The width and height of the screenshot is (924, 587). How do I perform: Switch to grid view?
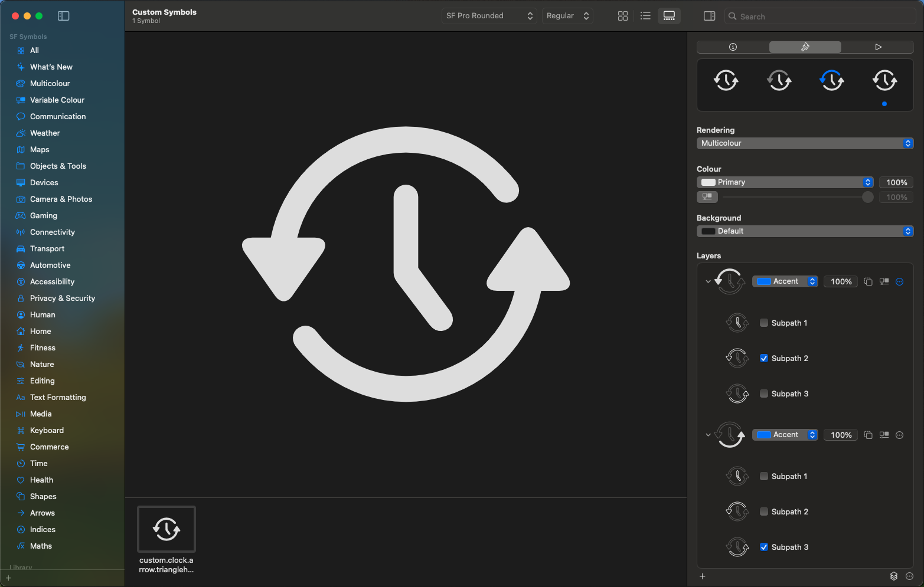tap(623, 16)
